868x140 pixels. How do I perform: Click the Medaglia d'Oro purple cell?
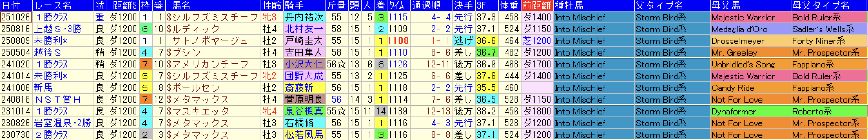click(x=750, y=29)
